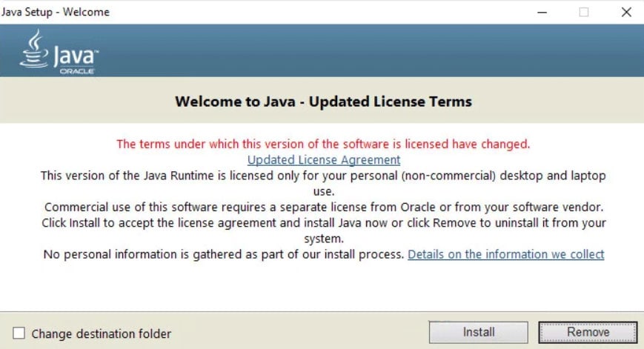Click the 'Commercial use of this software' sentence
Viewport: 644px width, 349px height.
coord(323,207)
